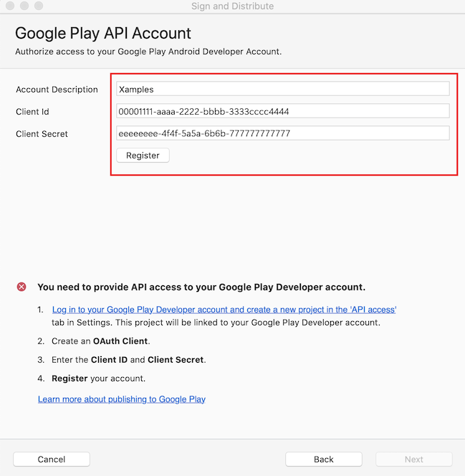Click the 'You need to provide API access' message
Viewport: 465px width, 476px height.
pos(201,287)
